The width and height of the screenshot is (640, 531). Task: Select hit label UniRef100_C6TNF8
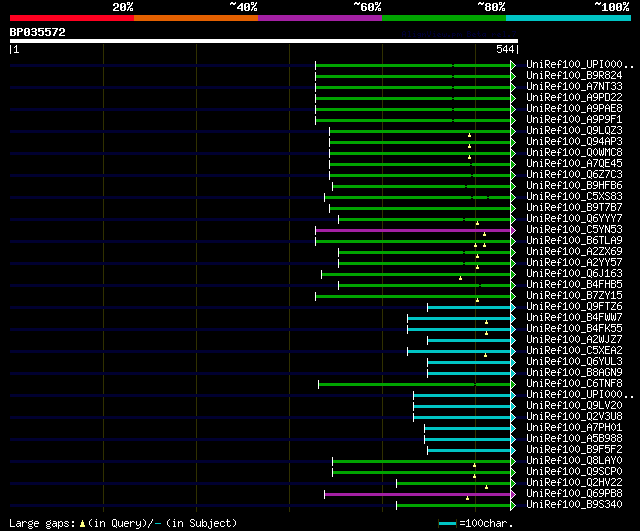tap(574, 384)
